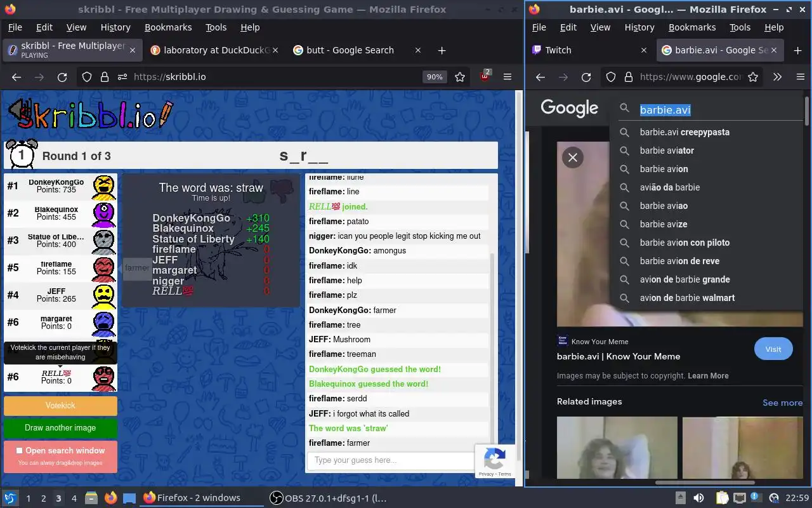Click the skribbl.io address bar URL
The image size is (812, 508).
click(169, 77)
